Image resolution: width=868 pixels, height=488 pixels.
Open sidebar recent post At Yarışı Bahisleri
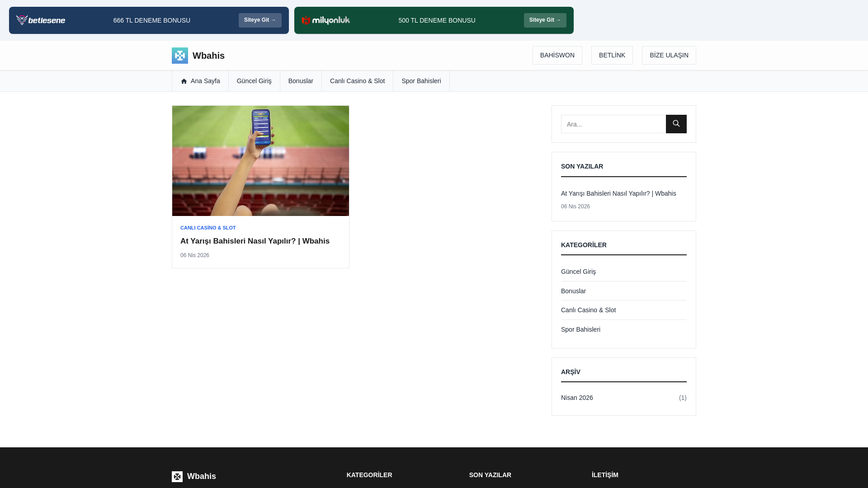[x=618, y=193]
